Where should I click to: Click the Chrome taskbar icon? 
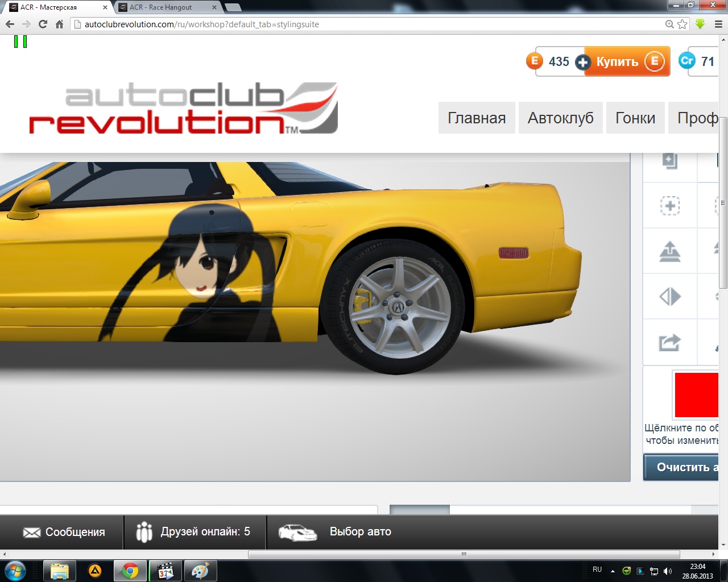(130, 571)
